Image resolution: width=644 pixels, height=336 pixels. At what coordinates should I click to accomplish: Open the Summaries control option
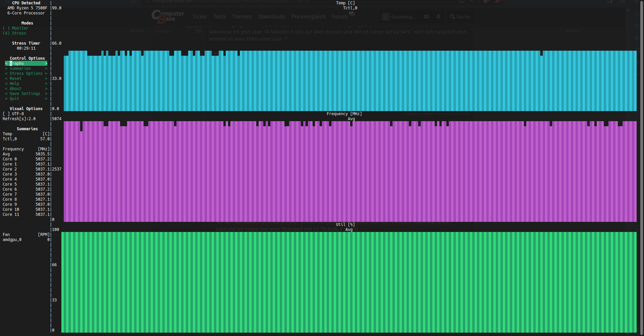26,68
